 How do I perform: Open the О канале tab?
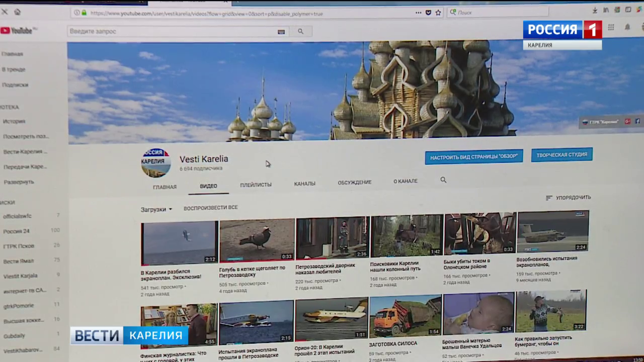pyautogui.click(x=406, y=181)
